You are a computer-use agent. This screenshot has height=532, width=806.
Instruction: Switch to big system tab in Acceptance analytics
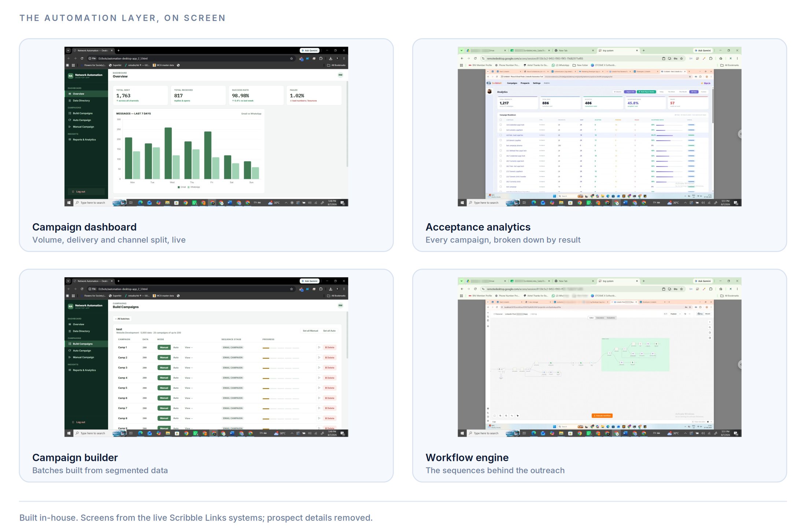coord(617,51)
